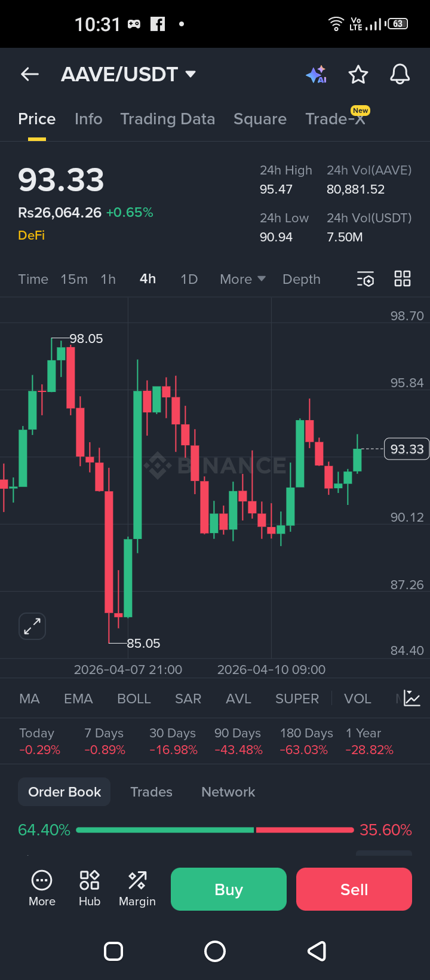Tap the 35.60% sell percentage
Image resolution: width=430 pixels, height=980 pixels.
[385, 830]
